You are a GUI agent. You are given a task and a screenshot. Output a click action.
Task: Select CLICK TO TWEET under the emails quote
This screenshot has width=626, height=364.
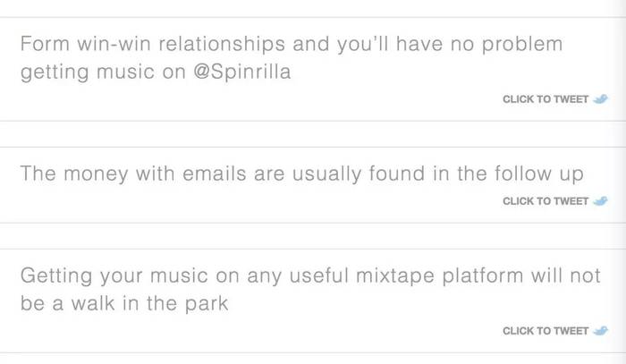(546, 201)
